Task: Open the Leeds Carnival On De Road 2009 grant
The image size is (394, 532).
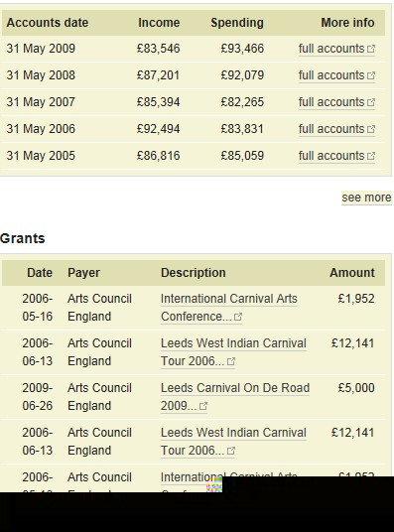Action: tap(235, 397)
